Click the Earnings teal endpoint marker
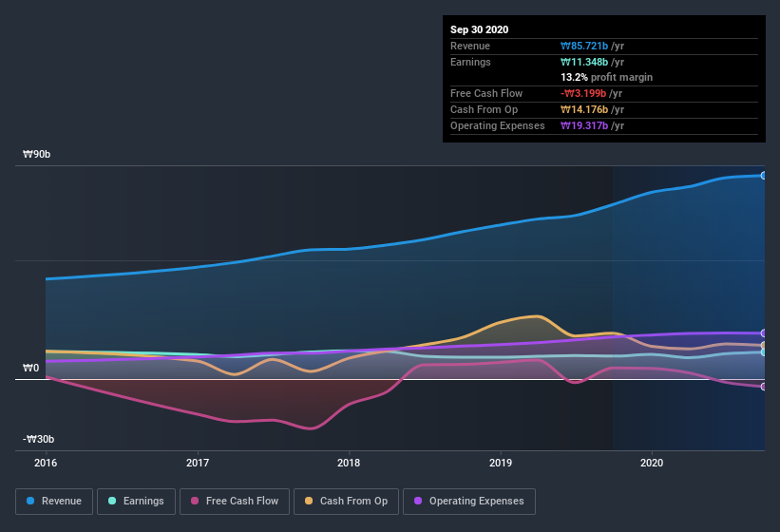Screen dimensions: 780x532 [x=763, y=352]
